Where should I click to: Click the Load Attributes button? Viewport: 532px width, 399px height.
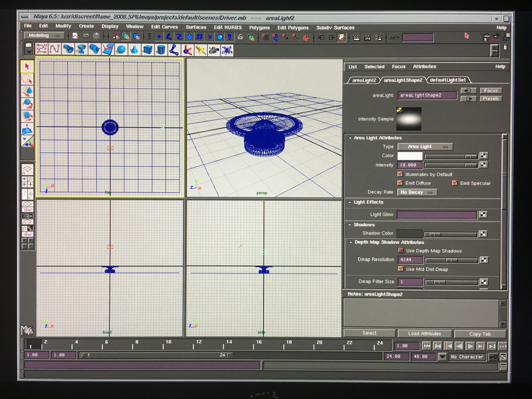[x=424, y=333]
